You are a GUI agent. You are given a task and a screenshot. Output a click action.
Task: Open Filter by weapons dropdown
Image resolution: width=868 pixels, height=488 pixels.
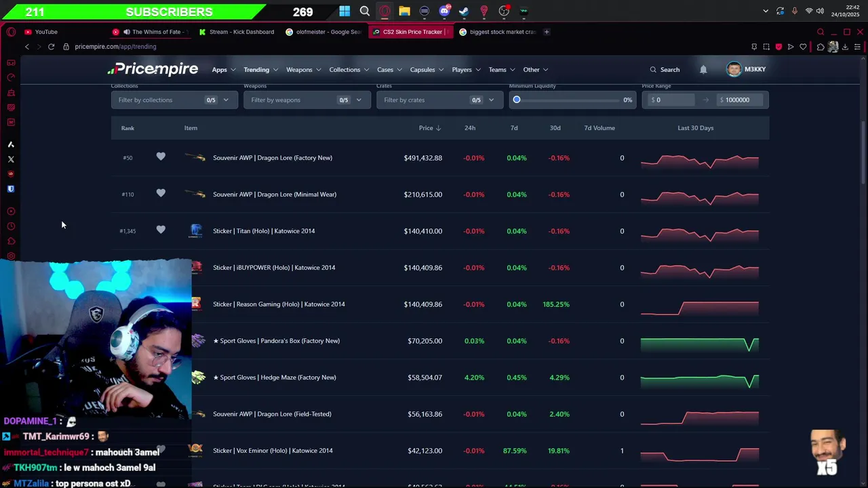(307, 100)
